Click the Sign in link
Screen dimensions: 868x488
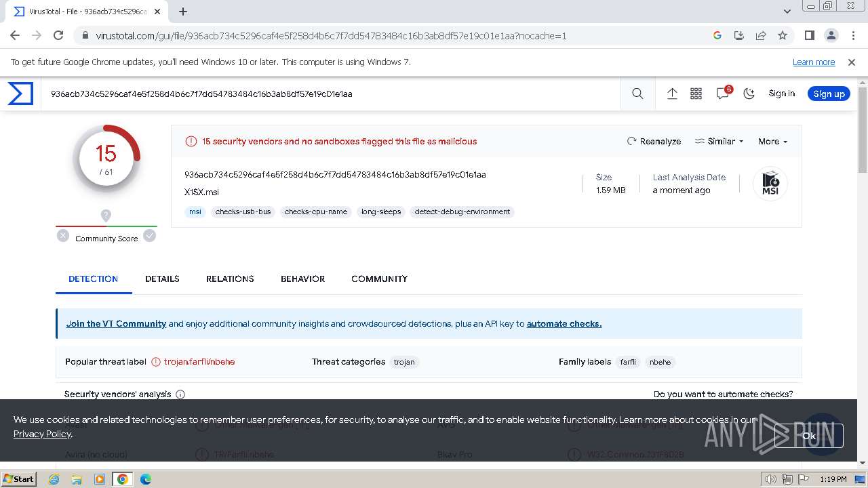click(x=781, y=94)
